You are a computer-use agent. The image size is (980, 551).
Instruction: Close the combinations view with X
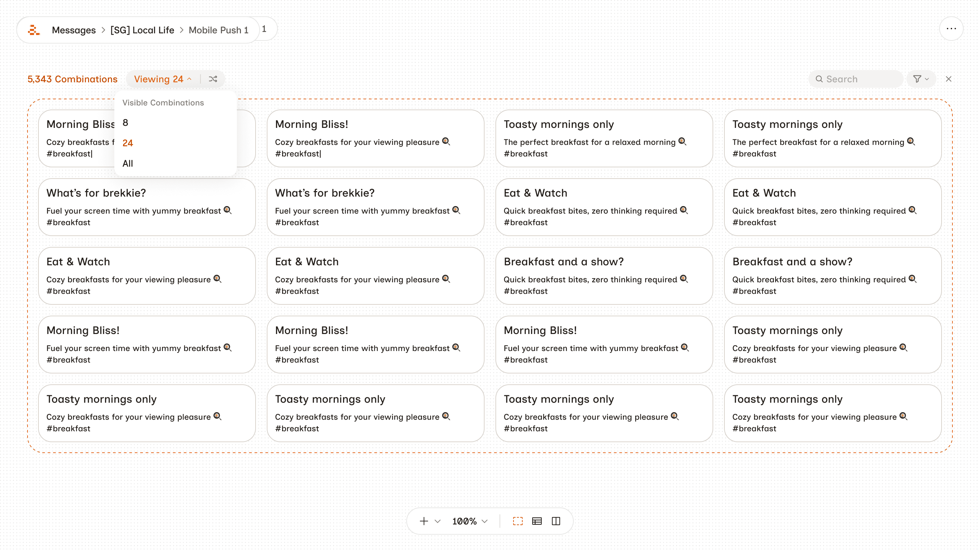pos(948,79)
